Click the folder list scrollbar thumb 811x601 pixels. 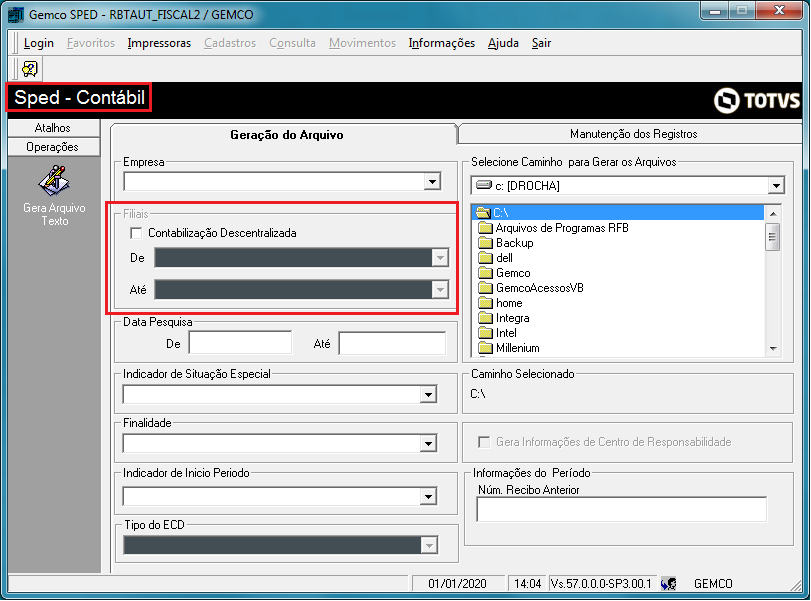773,237
